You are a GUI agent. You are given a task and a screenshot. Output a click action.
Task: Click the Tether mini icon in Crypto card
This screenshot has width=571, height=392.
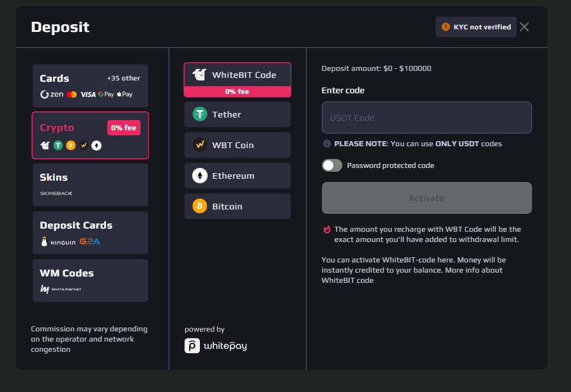pyautogui.click(x=58, y=146)
